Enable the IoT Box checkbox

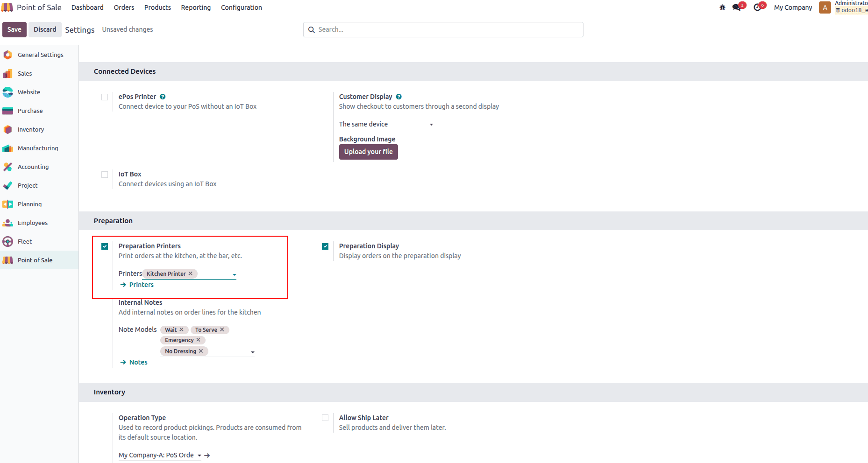pyautogui.click(x=105, y=175)
